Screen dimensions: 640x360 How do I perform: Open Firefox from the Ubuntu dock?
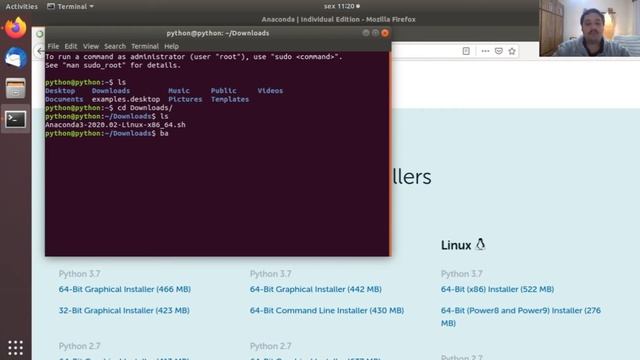(16, 28)
